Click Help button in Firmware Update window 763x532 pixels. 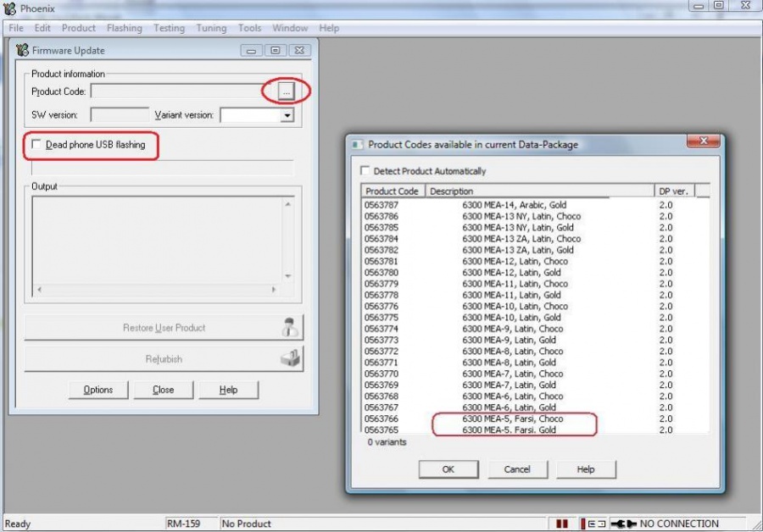pos(228,390)
